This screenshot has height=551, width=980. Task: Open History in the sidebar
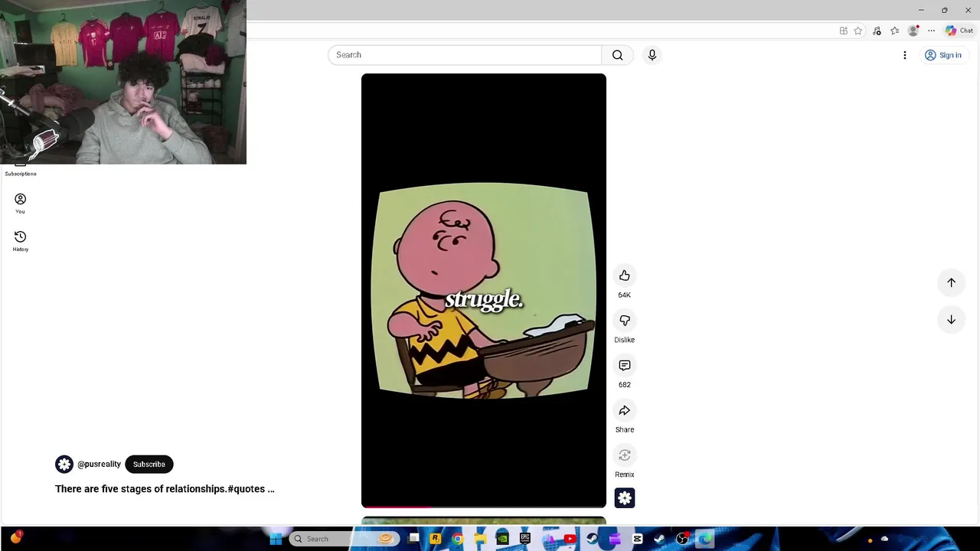[21, 241]
